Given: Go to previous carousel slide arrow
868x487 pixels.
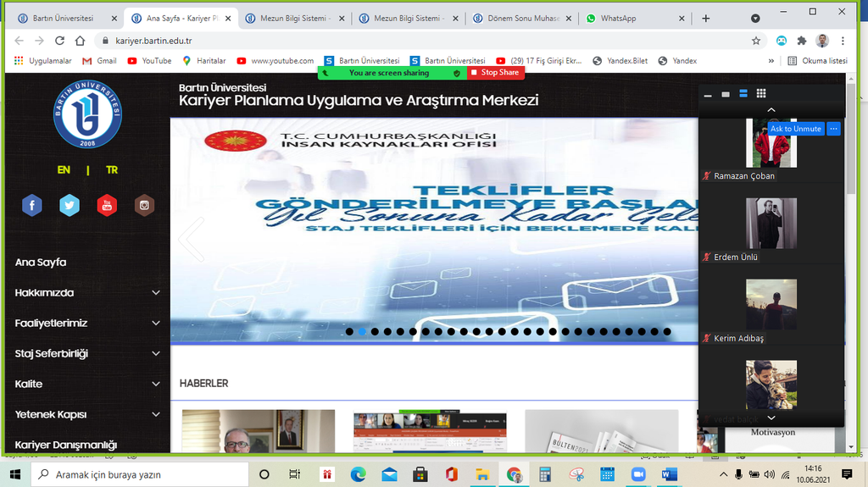Looking at the screenshot, I should (x=191, y=239).
